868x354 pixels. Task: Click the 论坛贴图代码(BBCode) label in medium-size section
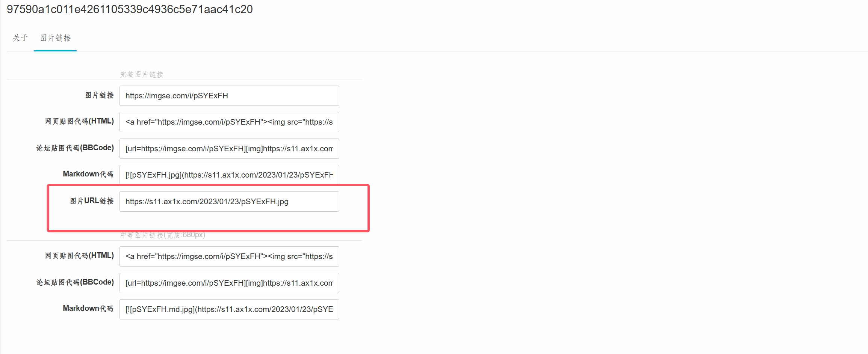(x=75, y=282)
